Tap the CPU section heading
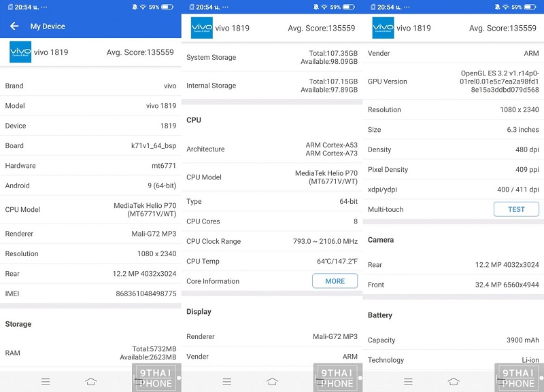This screenshot has height=392, width=544. [194, 120]
